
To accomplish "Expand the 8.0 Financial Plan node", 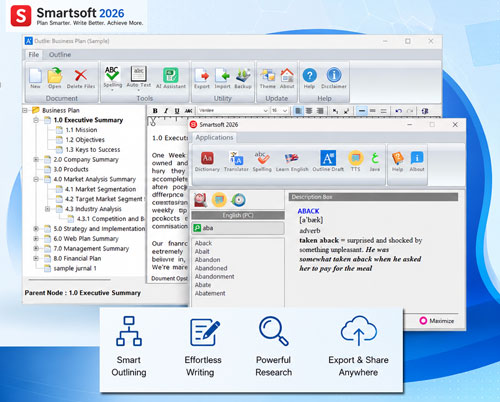I will click(x=36, y=258).
